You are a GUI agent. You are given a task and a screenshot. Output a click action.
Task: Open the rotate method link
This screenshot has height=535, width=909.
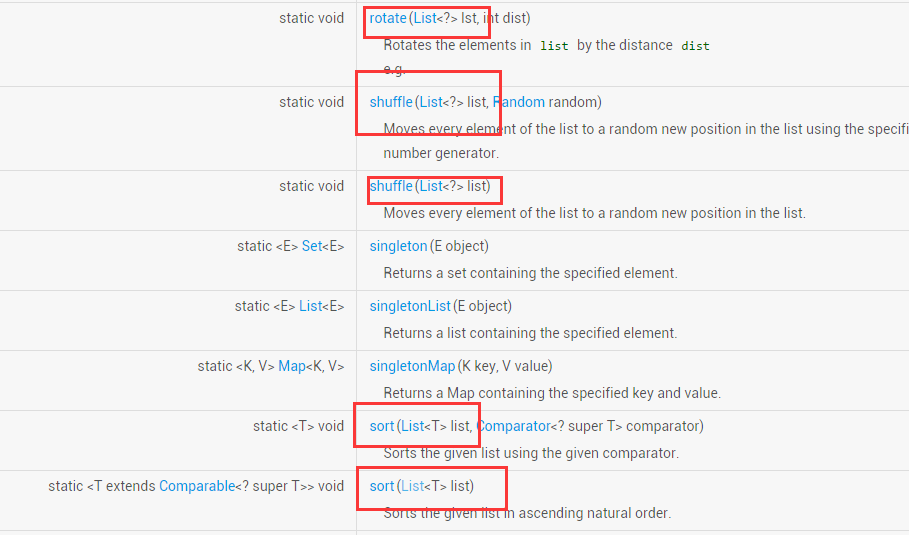[x=388, y=18]
